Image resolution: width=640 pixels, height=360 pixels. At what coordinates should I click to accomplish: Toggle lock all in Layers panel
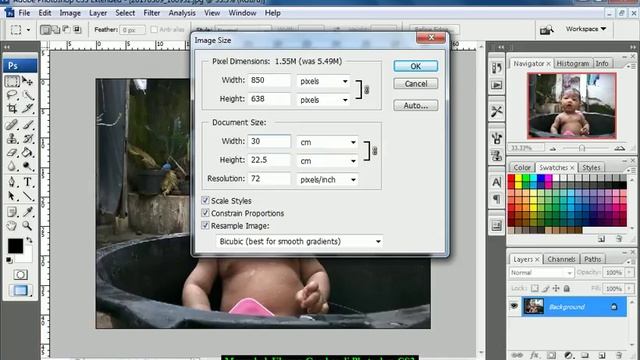[567, 288]
